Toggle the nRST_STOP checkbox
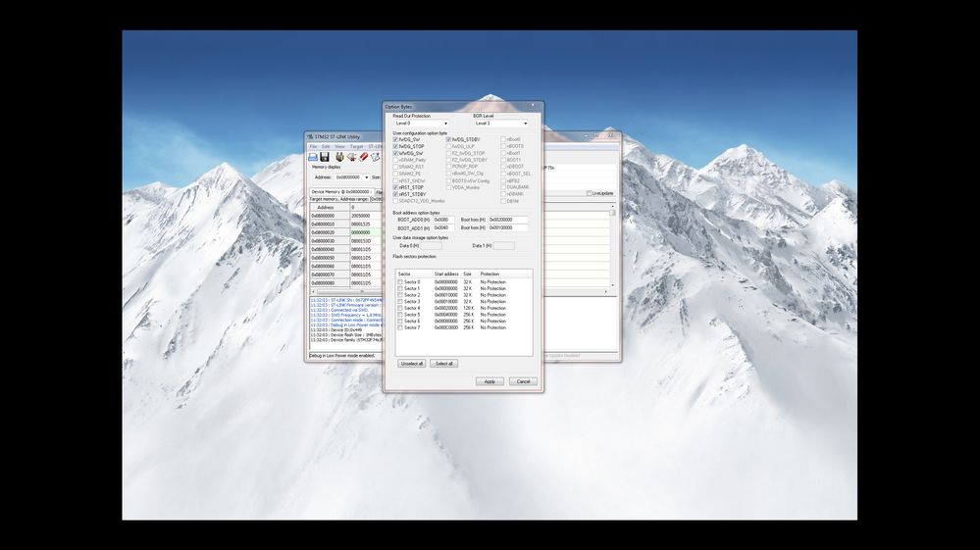The height and width of the screenshot is (550, 980). coord(395,187)
